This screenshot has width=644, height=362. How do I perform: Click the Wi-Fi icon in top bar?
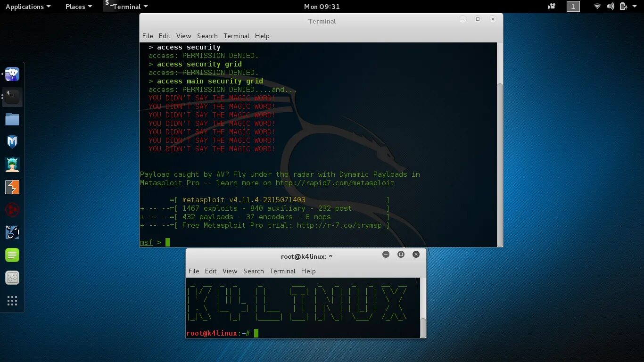point(597,7)
